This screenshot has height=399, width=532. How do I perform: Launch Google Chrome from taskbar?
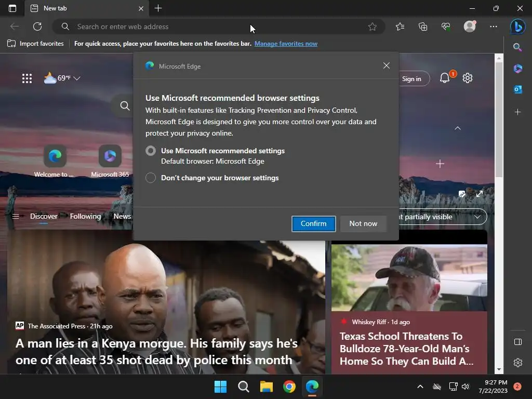(289, 387)
